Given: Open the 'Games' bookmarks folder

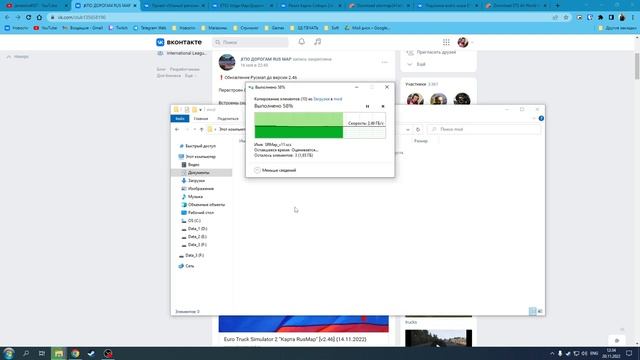Looking at the screenshot, I should pos(274,28).
